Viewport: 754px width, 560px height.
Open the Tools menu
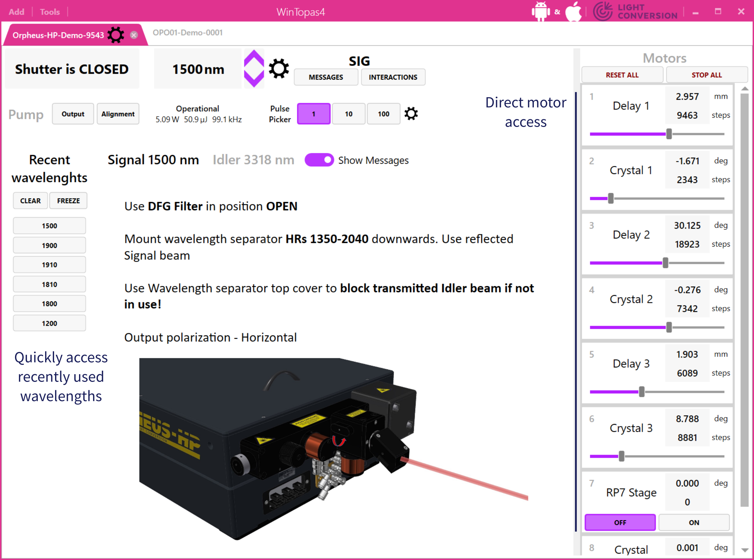click(x=50, y=12)
